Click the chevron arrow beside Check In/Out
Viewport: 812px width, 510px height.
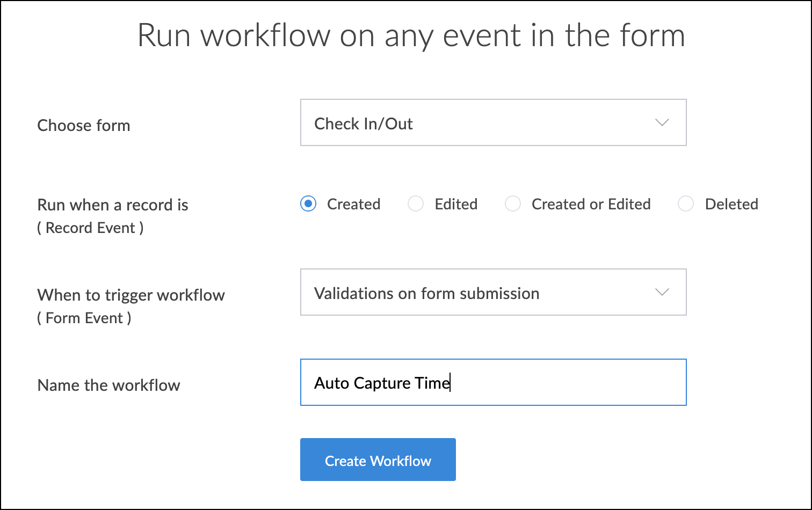[662, 122]
